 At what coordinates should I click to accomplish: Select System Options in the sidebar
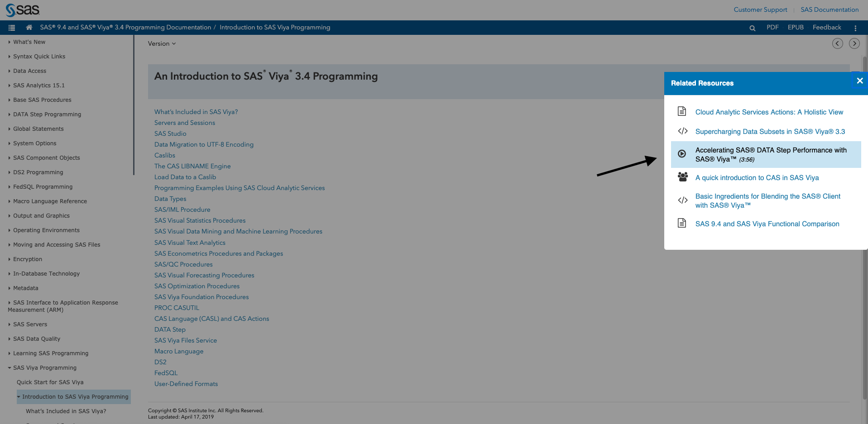click(35, 143)
